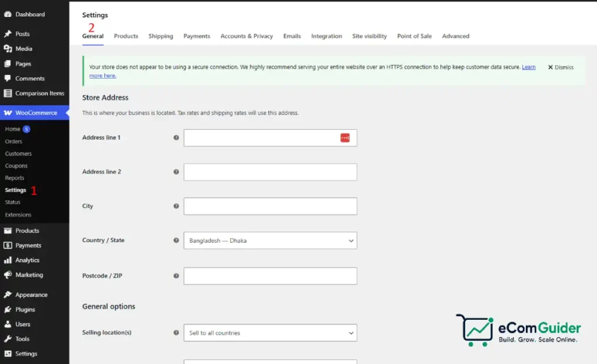This screenshot has height=364, width=597.
Task: Open the Selling location(s) dropdown
Action: coord(271,333)
